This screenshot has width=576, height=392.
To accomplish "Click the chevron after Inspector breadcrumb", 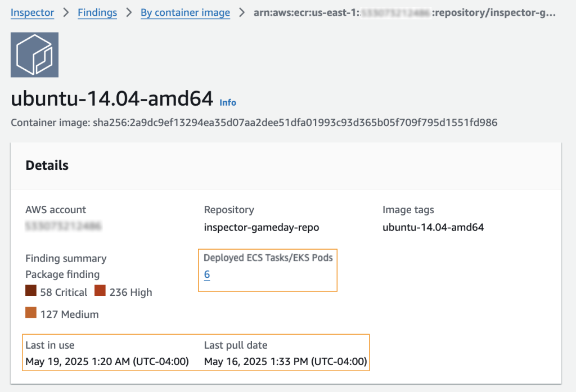I will tap(66, 12).
